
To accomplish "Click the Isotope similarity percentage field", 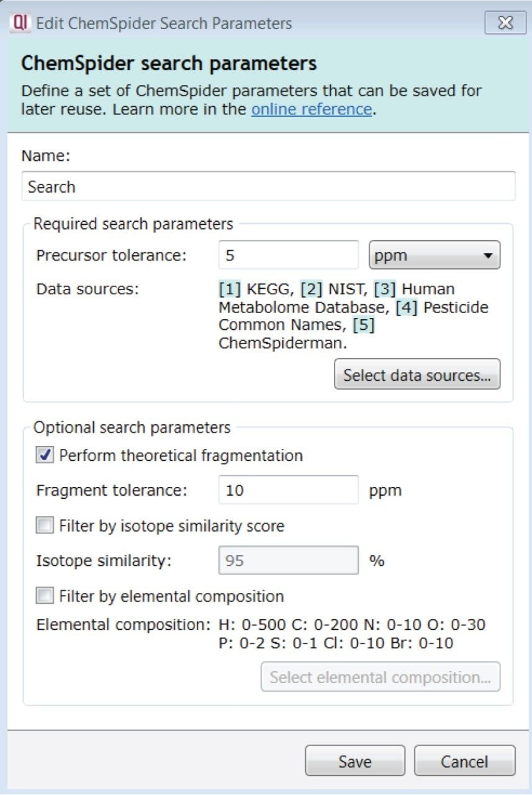I will click(289, 561).
